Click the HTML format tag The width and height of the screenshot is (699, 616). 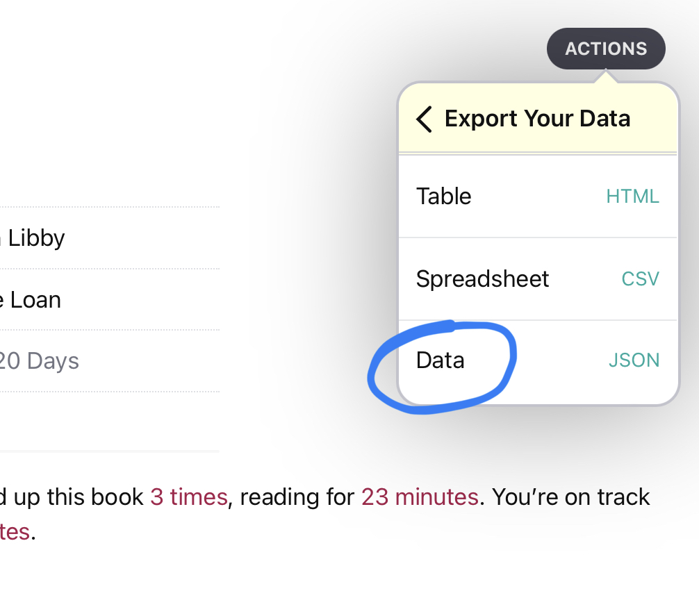(632, 197)
